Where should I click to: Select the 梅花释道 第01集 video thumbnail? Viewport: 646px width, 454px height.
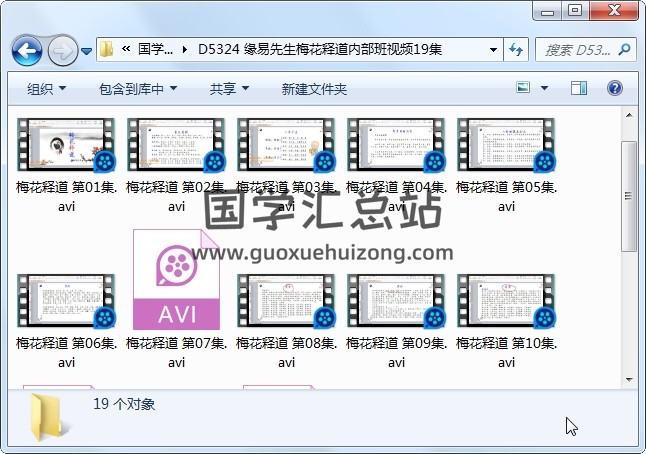(66, 145)
